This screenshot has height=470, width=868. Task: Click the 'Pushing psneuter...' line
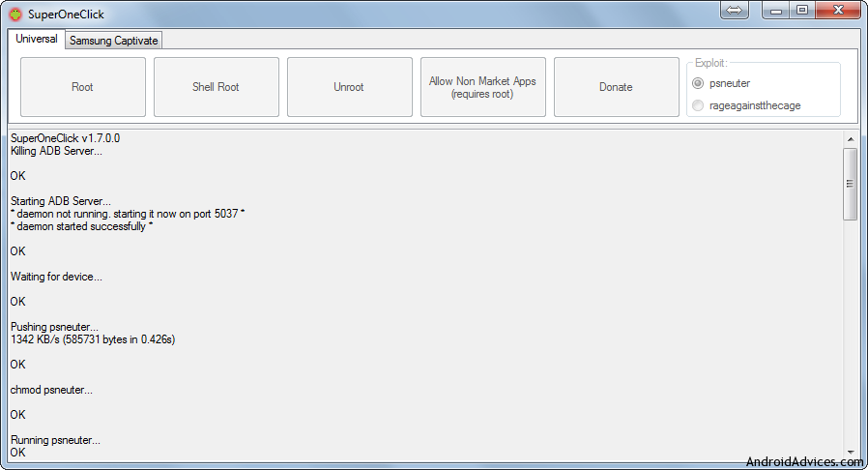coord(55,327)
